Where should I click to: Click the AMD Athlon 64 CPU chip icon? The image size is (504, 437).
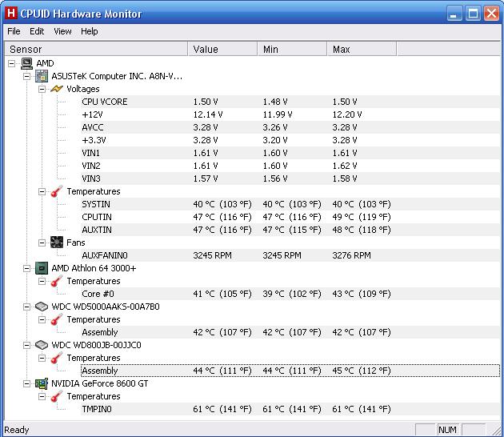pyautogui.click(x=42, y=268)
